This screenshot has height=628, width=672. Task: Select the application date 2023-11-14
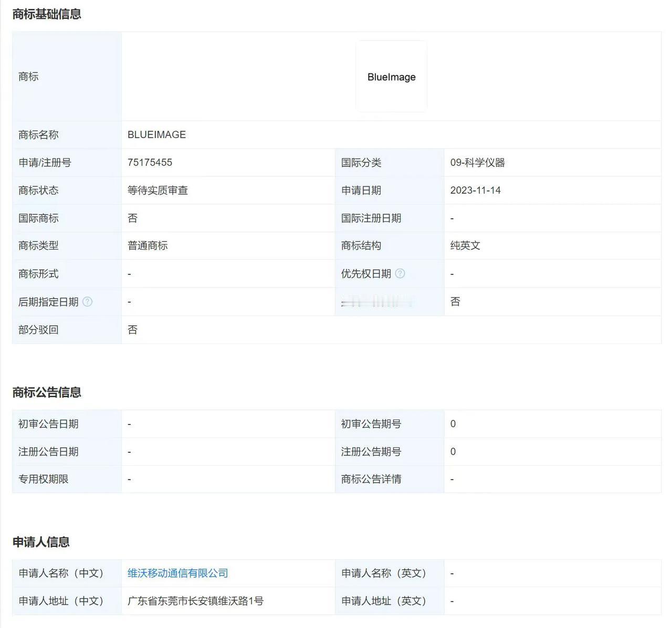476,190
